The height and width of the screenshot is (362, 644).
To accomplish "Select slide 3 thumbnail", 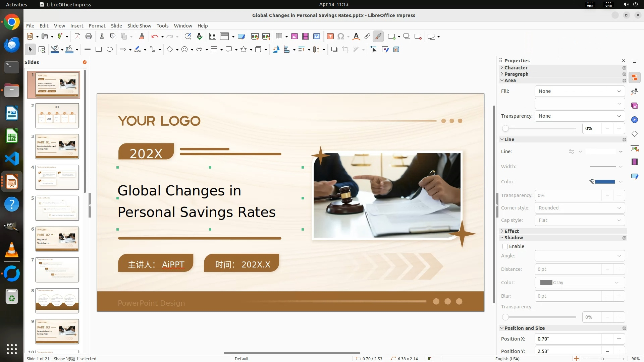I will 57,146.
